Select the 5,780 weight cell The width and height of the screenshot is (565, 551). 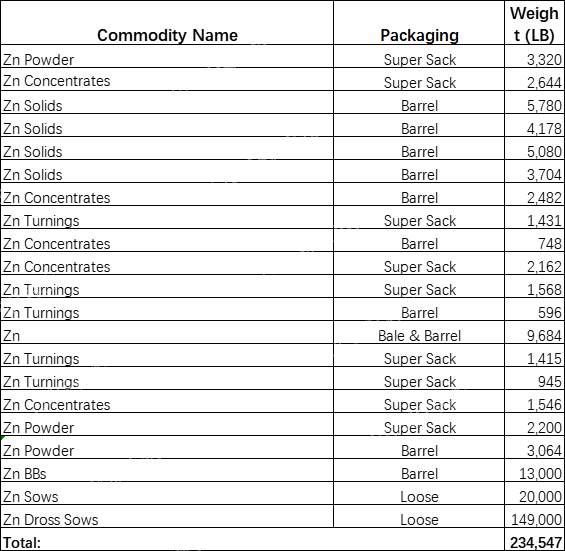coord(534,102)
